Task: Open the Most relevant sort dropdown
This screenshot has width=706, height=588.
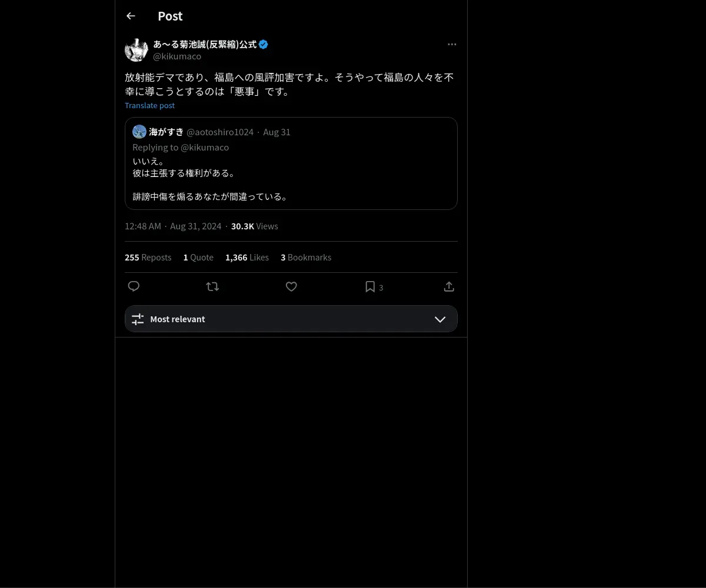Action: pyautogui.click(x=291, y=319)
